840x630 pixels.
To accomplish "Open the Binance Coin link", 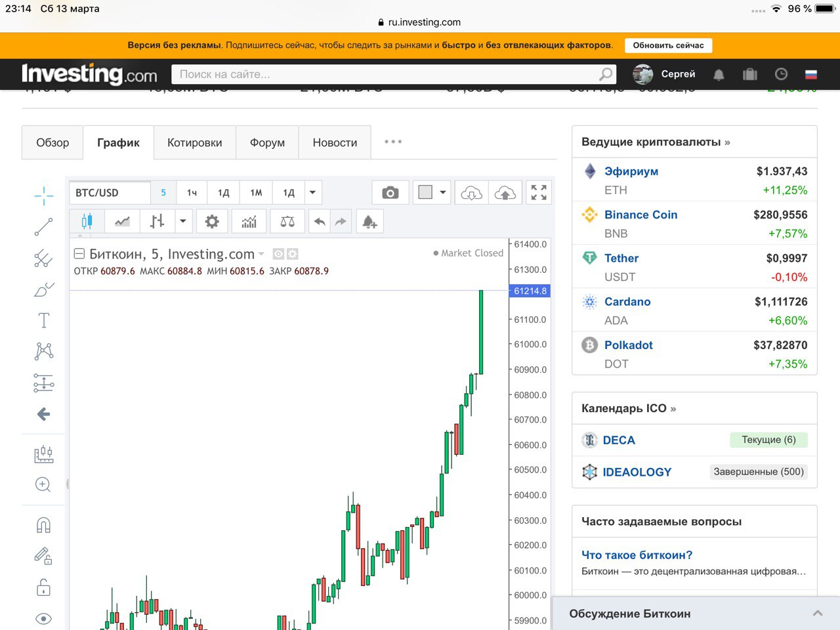I will (640, 215).
